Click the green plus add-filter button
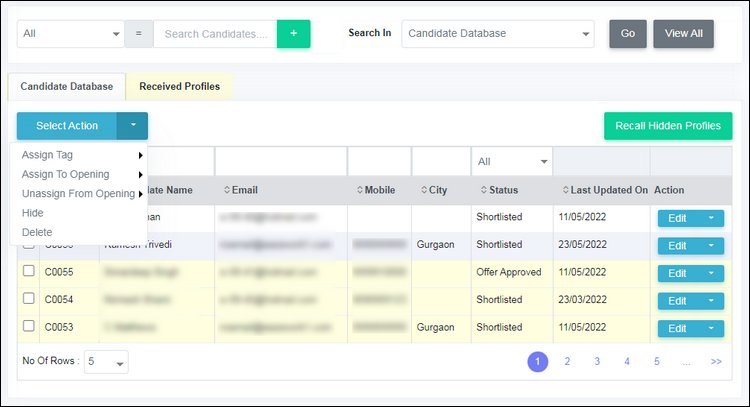Image resolution: width=750 pixels, height=407 pixels. (x=293, y=33)
